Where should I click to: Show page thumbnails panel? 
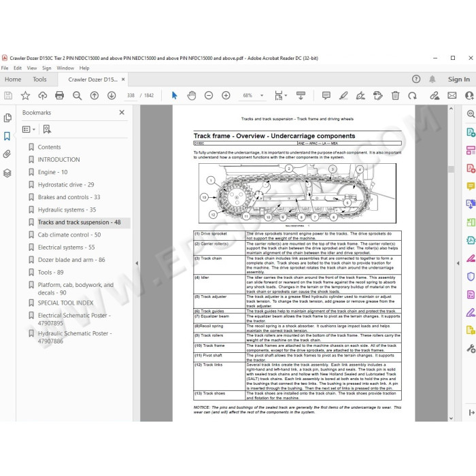tap(7, 118)
